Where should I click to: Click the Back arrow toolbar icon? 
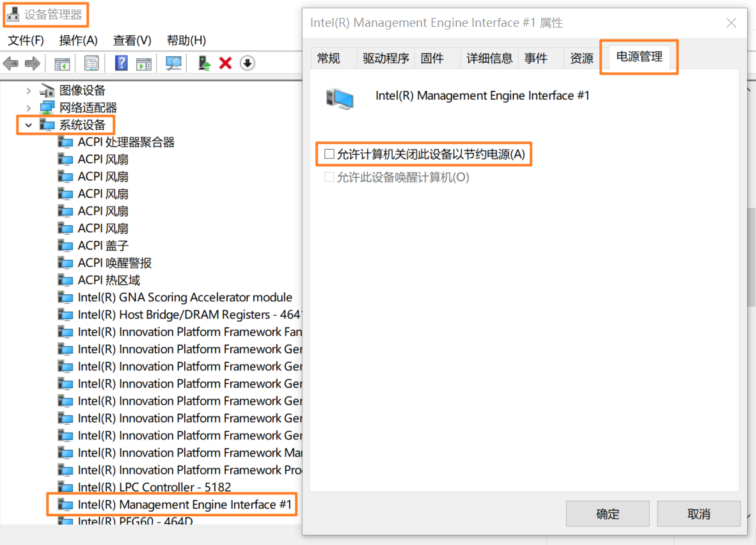click(11, 63)
